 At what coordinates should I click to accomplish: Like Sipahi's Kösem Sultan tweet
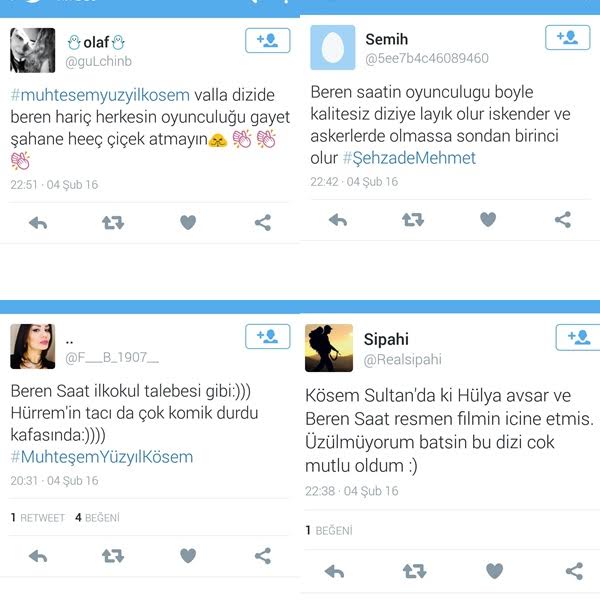(x=494, y=571)
